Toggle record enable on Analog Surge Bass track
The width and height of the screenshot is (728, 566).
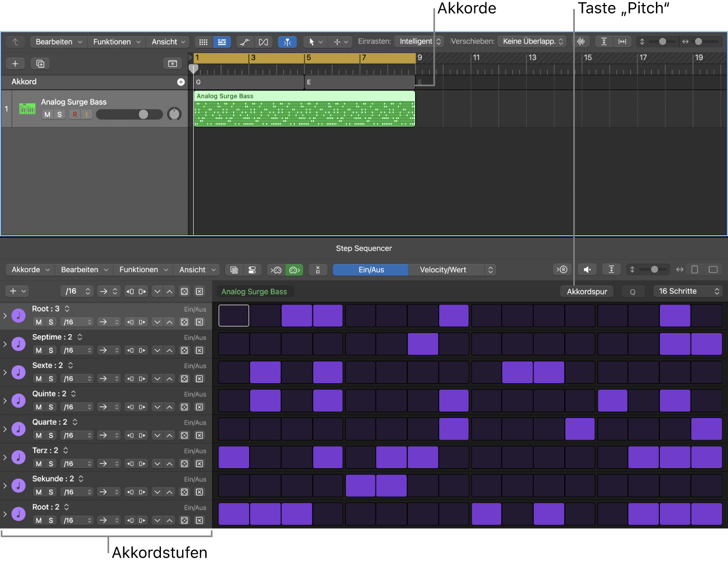click(75, 114)
